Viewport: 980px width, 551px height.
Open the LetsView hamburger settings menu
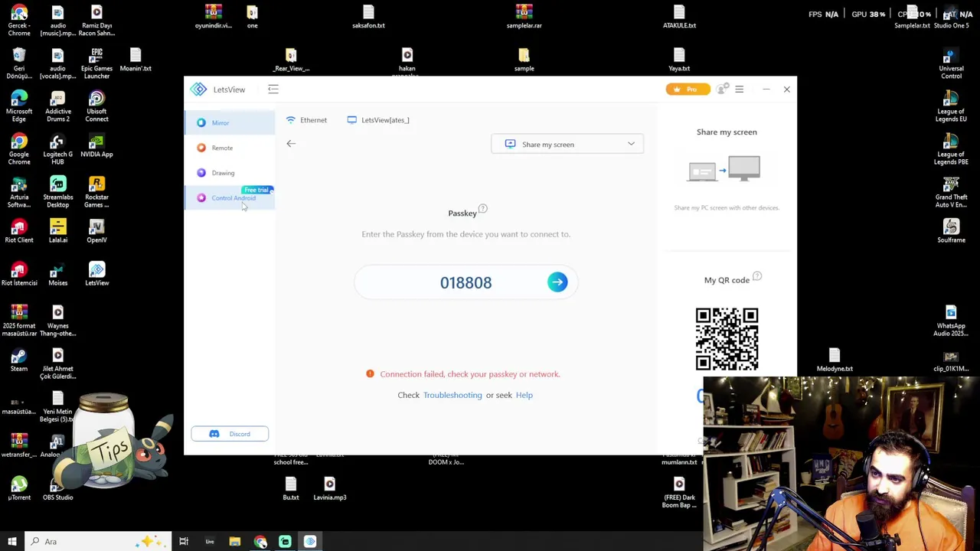click(x=739, y=90)
